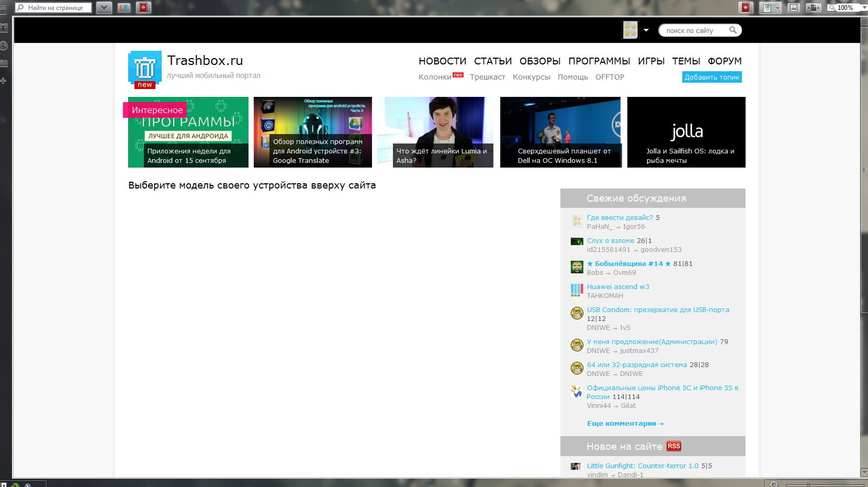This screenshot has width=868, height=487.
Task: Open the folder panel in the sidebar
Action: pos(4,63)
